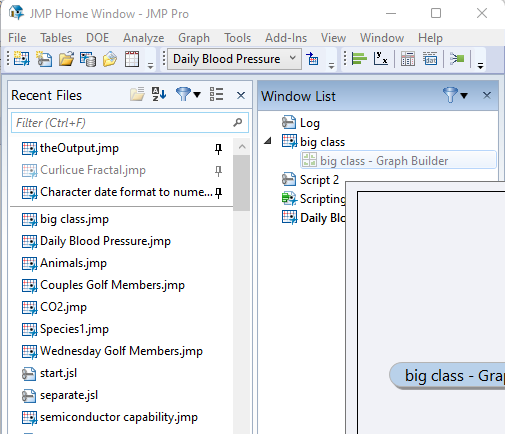Open the DOE menu
The width and height of the screenshot is (505, 434).
[97, 38]
